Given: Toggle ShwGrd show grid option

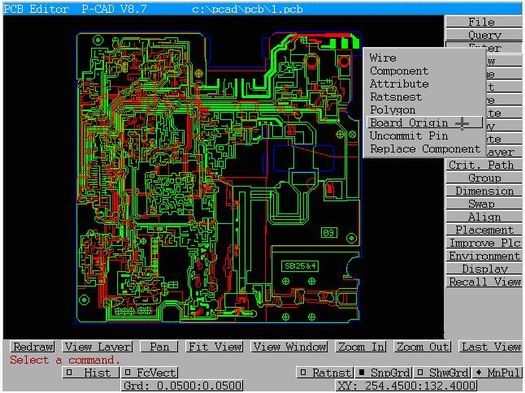Looking at the screenshot, I should point(442,373).
